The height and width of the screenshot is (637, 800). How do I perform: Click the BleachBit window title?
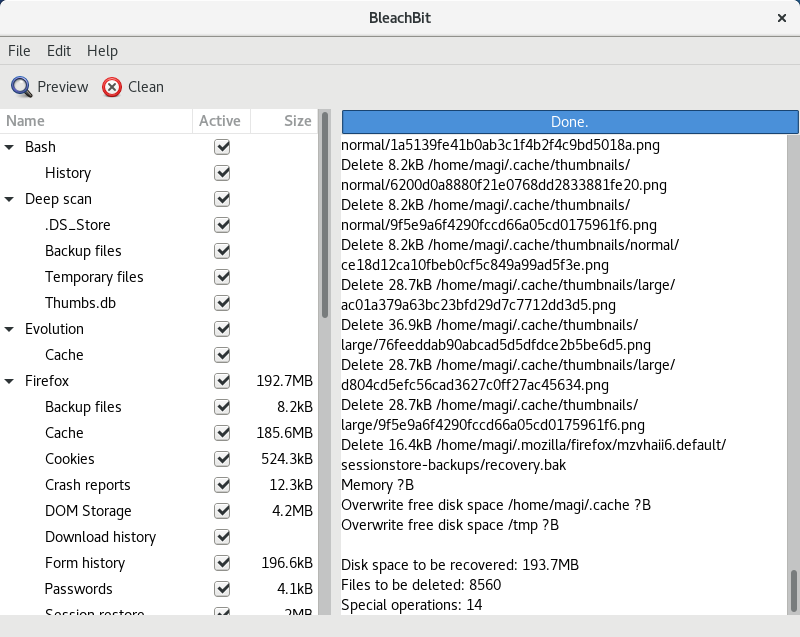tap(400, 18)
